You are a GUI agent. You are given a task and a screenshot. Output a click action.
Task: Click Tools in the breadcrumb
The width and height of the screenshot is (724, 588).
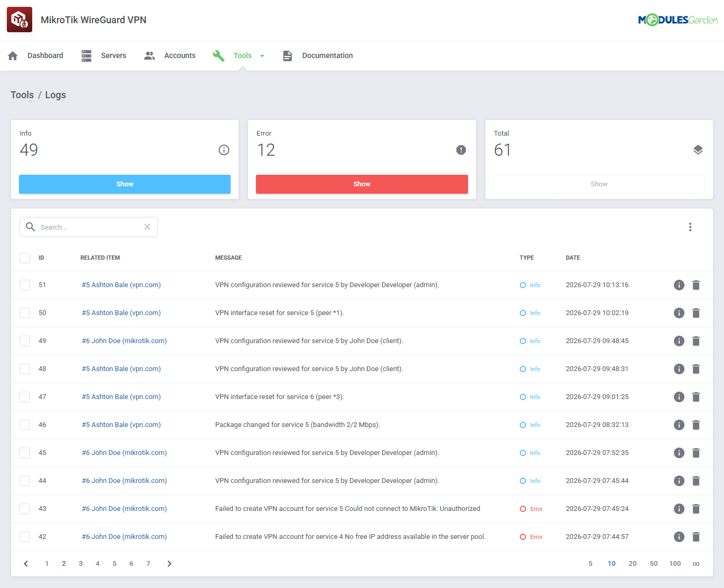tap(22, 95)
